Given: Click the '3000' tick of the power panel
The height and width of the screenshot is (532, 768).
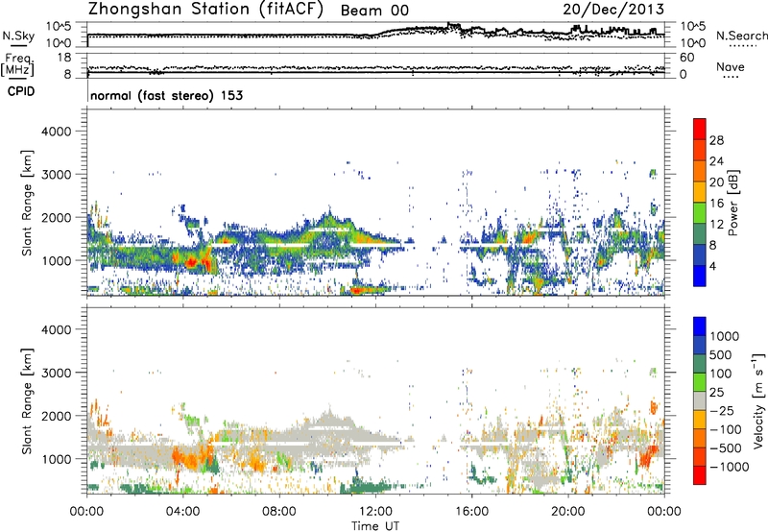Looking at the screenshot, I should pyautogui.click(x=57, y=175).
